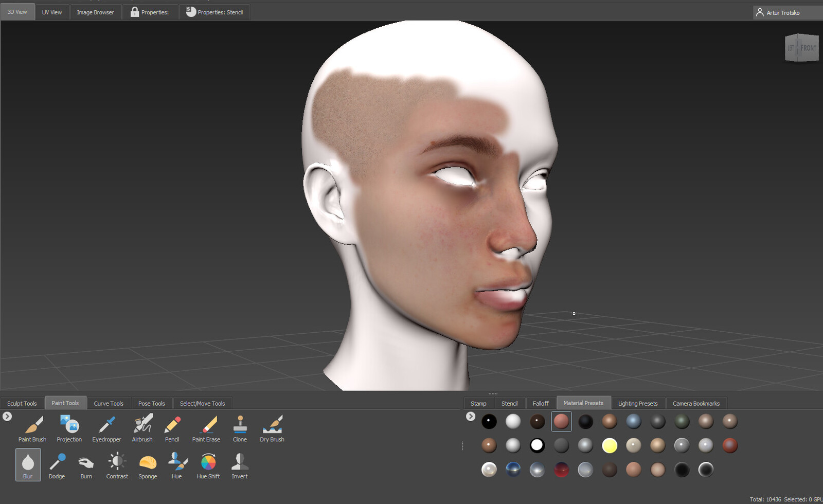Open the Stamp tray tab
The height and width of the screenshot is (504, 823).
[478, 403]
